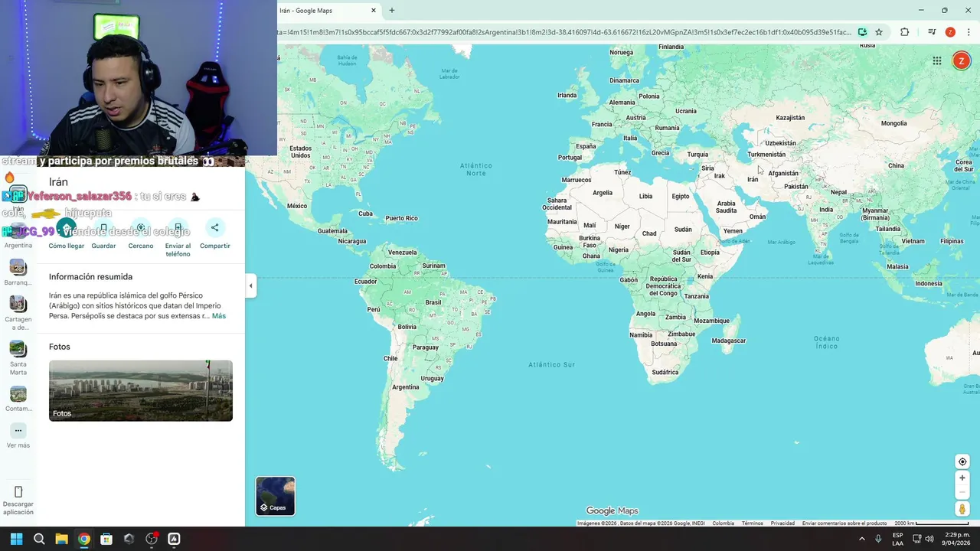The image size is (980, 551).
Task: Open the Contam... recent place in sidebar
Action: (18, 399)
